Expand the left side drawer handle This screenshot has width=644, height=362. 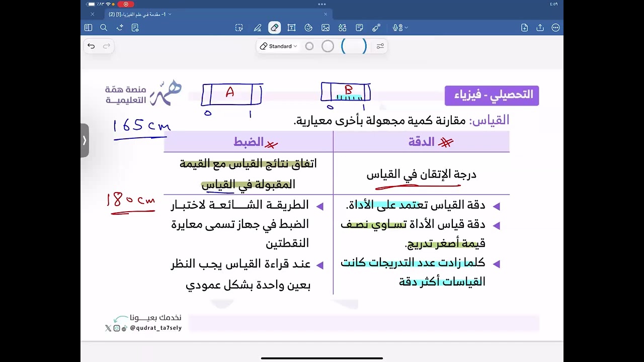(85, 140)
